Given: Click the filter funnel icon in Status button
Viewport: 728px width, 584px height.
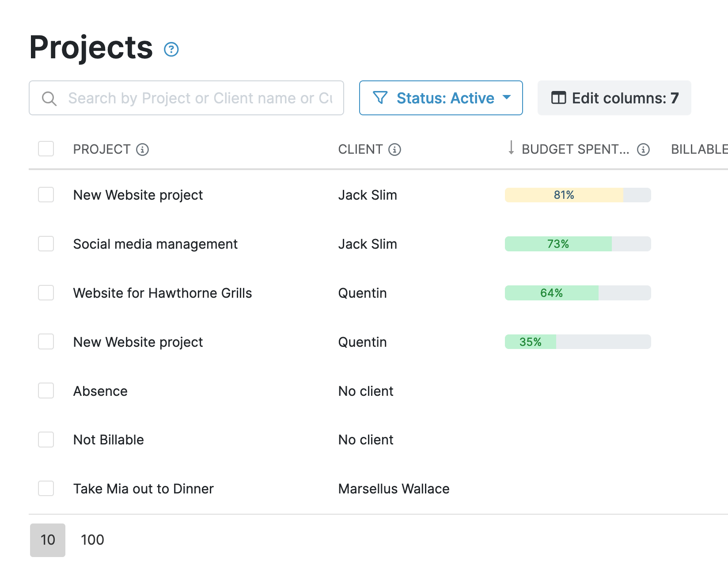Looking at the screenshot, I should (380, 98).
